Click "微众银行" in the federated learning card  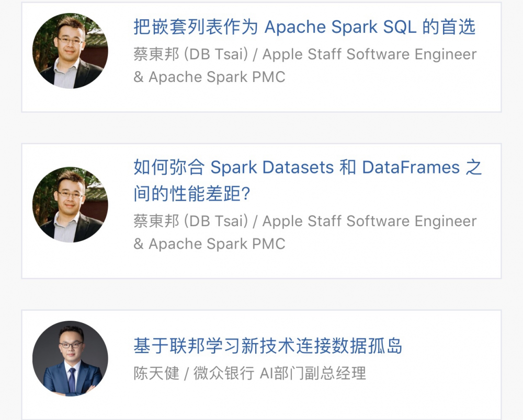tap(224, 373)
